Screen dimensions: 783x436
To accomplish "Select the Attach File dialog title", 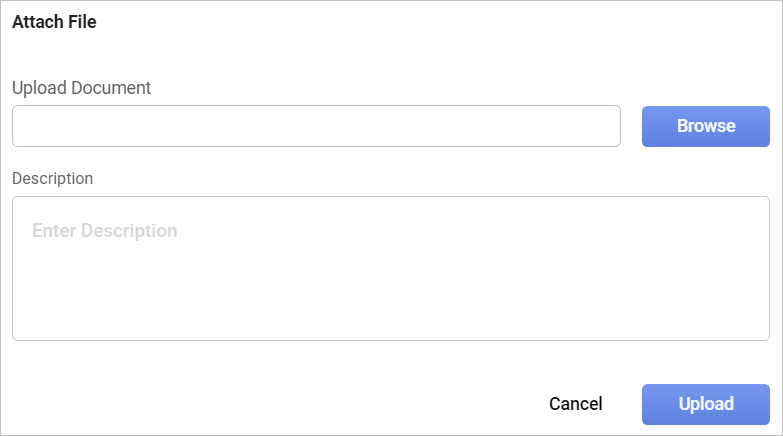I will [x=54, y=21].
